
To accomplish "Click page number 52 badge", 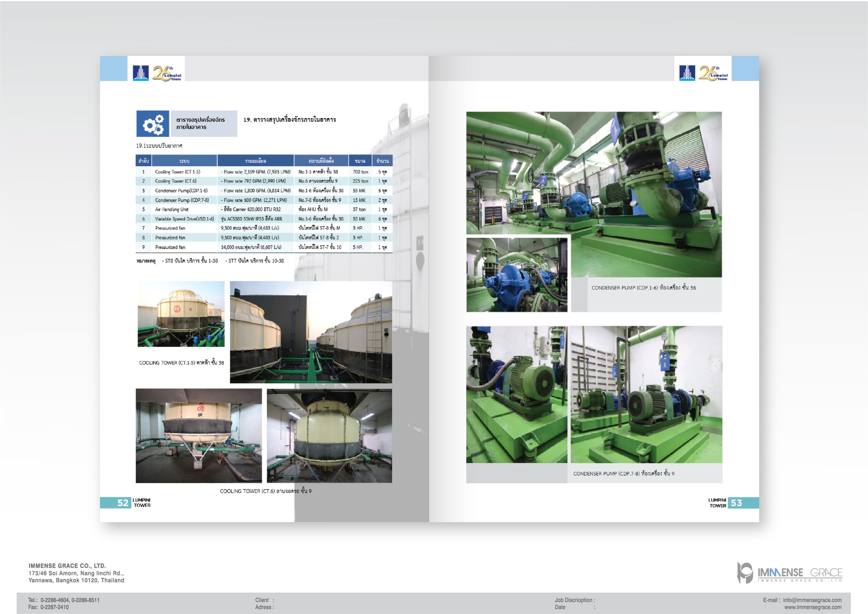I will point(122,503).
